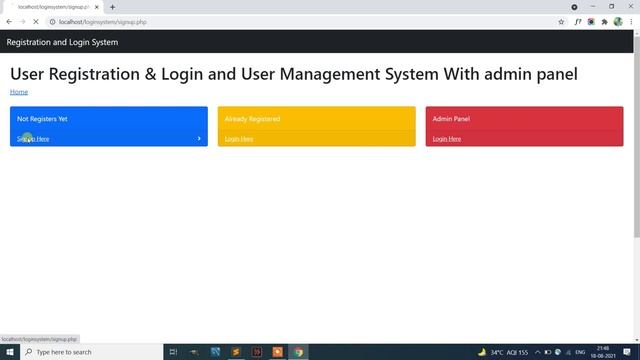Click the weather 34°C widget
Image resolution: width=640 pixels, height=360 pixels.
[503, 352]
